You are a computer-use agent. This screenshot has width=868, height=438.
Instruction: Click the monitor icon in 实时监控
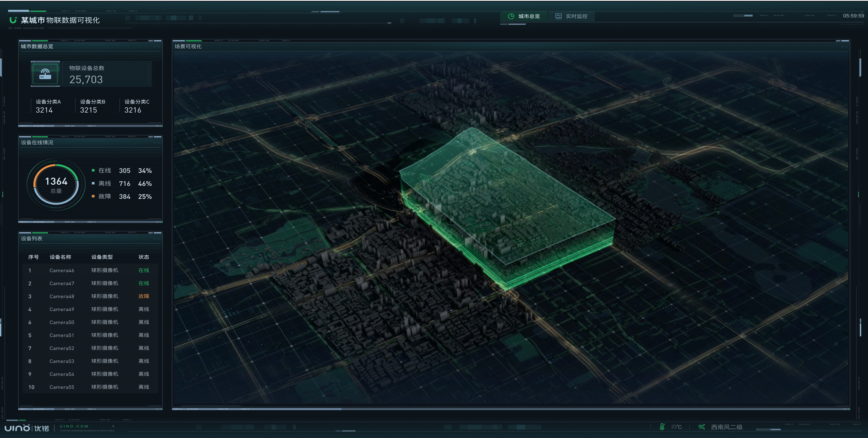[558, 16]
